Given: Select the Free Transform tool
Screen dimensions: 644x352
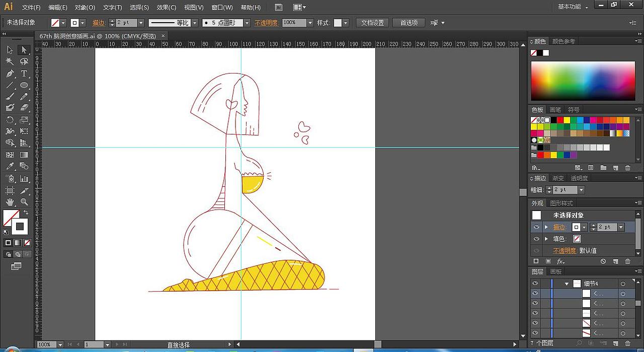Looking at the screenshot, I should 24,131.
